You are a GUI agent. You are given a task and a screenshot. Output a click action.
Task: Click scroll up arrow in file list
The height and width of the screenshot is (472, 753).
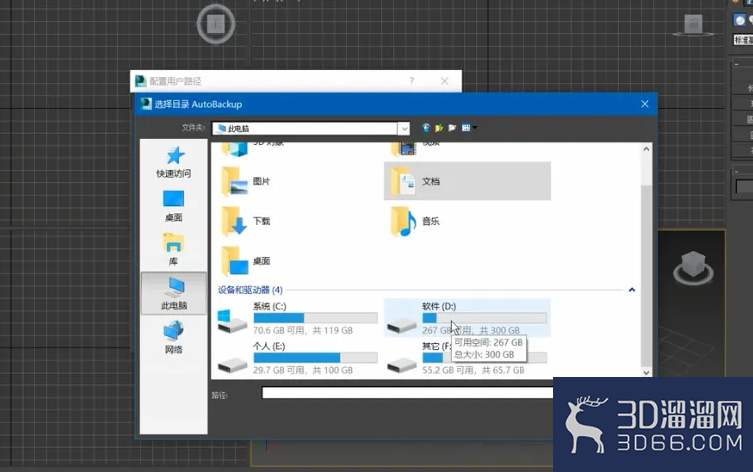point(646,149)
